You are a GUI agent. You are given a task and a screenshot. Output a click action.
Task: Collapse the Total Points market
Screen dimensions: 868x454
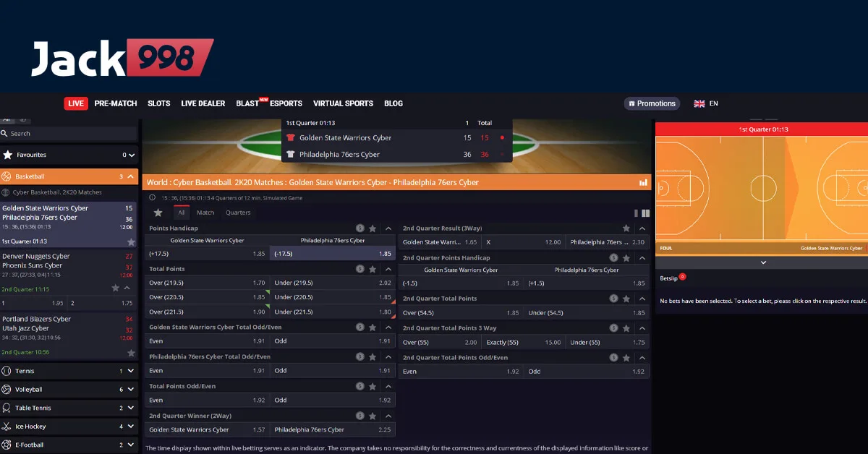click(x=388, y=269)
